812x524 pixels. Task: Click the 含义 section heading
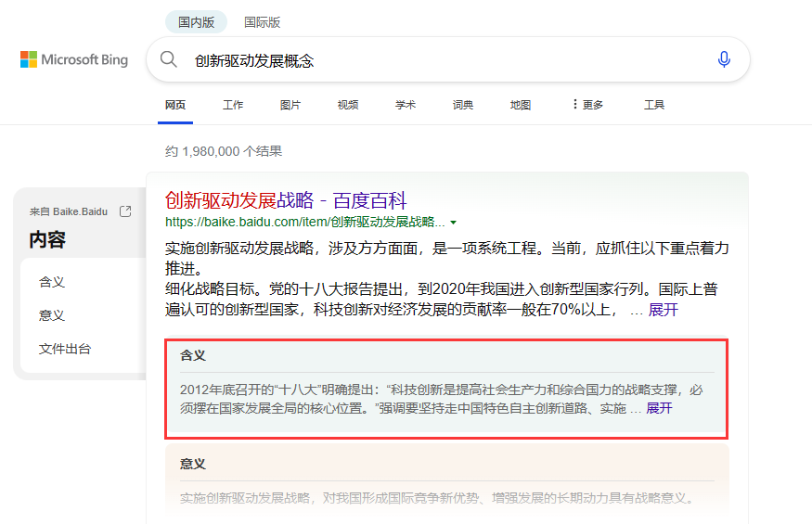193,355
